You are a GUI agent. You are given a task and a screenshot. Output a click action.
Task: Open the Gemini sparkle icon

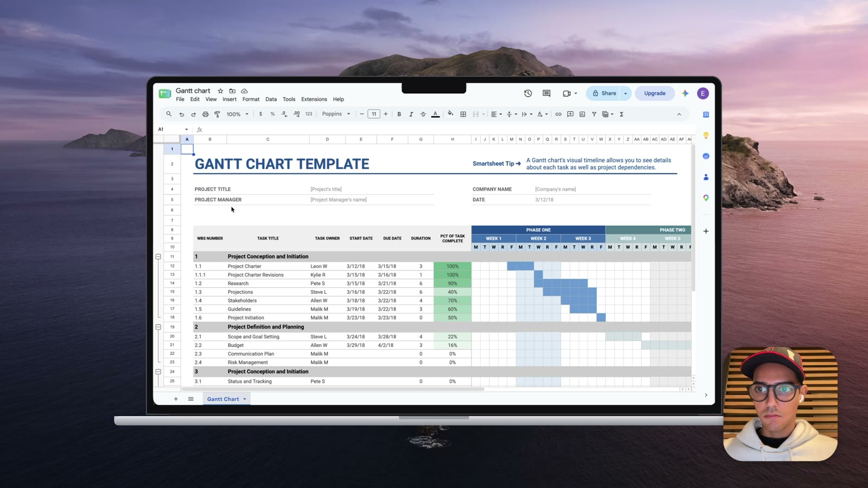(685, 93)
